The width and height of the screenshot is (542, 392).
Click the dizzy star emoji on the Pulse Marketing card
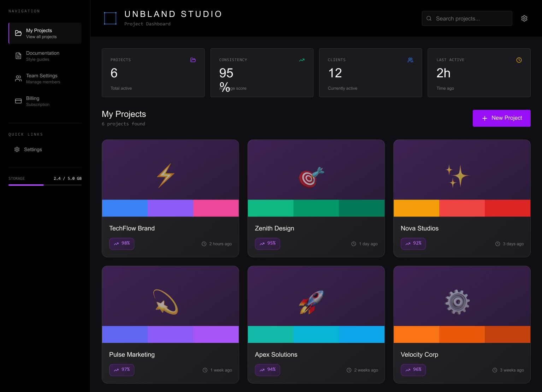[166, 302]
